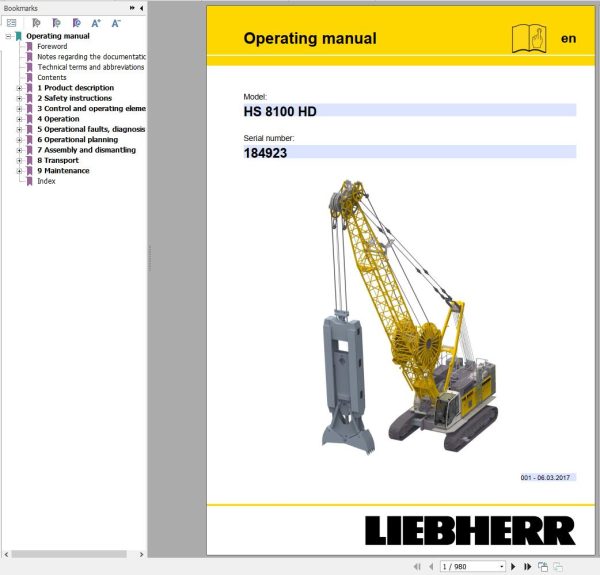Click the Foreword bookmark icon
This screenshot has width=600, height=575.
(x=29, y=46)
